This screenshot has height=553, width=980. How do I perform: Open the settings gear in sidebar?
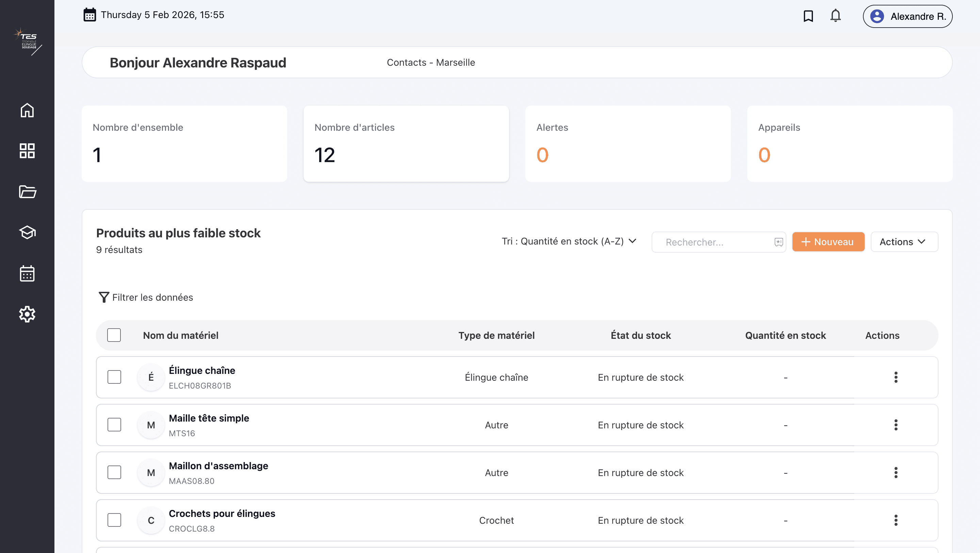pyautogui.click(x=27, y=314)
